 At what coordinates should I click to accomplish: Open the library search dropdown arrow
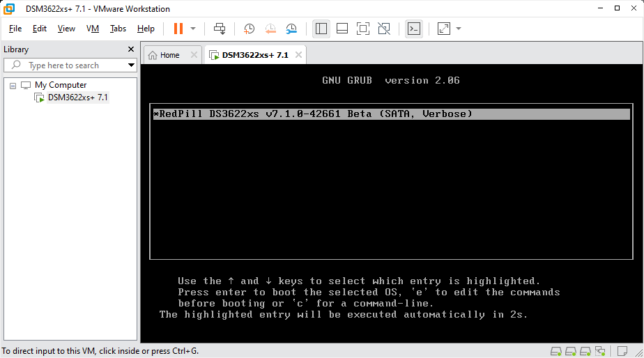(131, 65)
